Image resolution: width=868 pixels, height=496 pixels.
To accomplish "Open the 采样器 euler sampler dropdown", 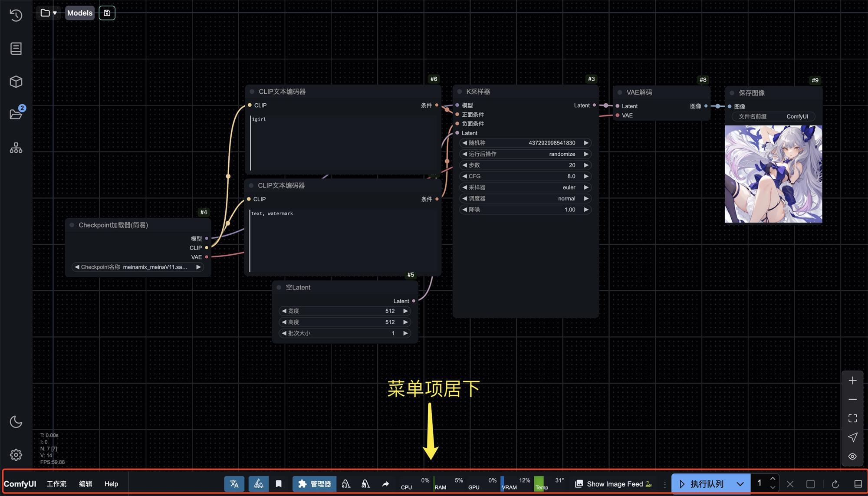I will (x=525, y=187).
